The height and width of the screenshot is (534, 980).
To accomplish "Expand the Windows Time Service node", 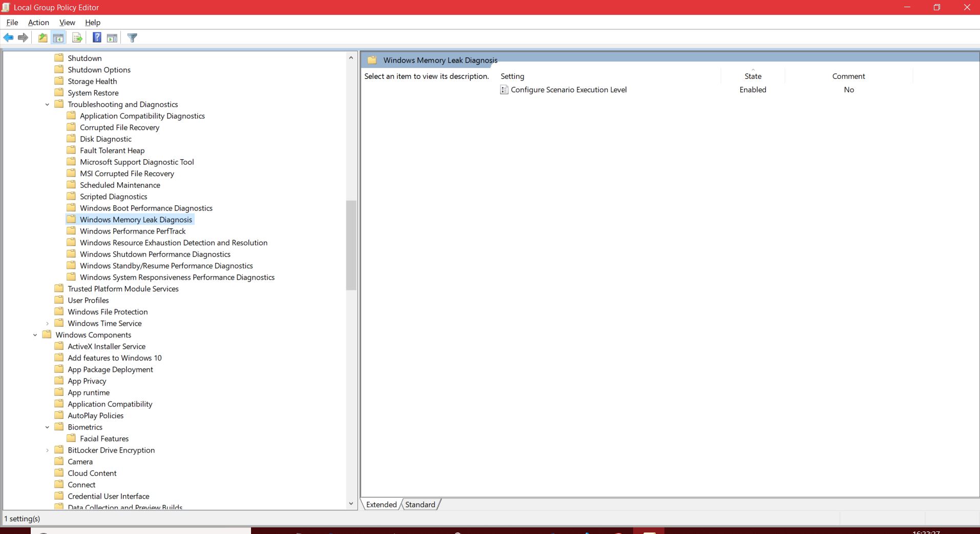I will 47,324.
